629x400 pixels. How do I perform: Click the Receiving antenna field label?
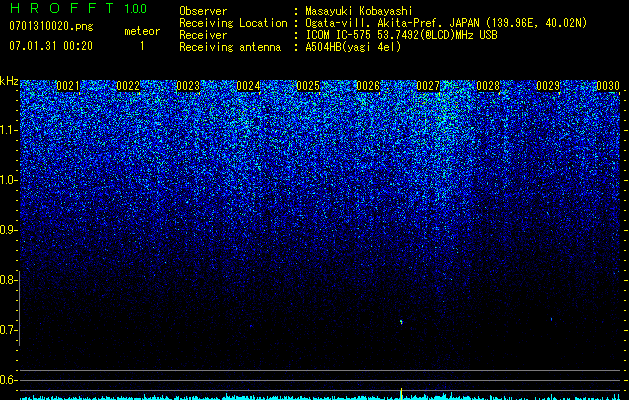point(230,47)
